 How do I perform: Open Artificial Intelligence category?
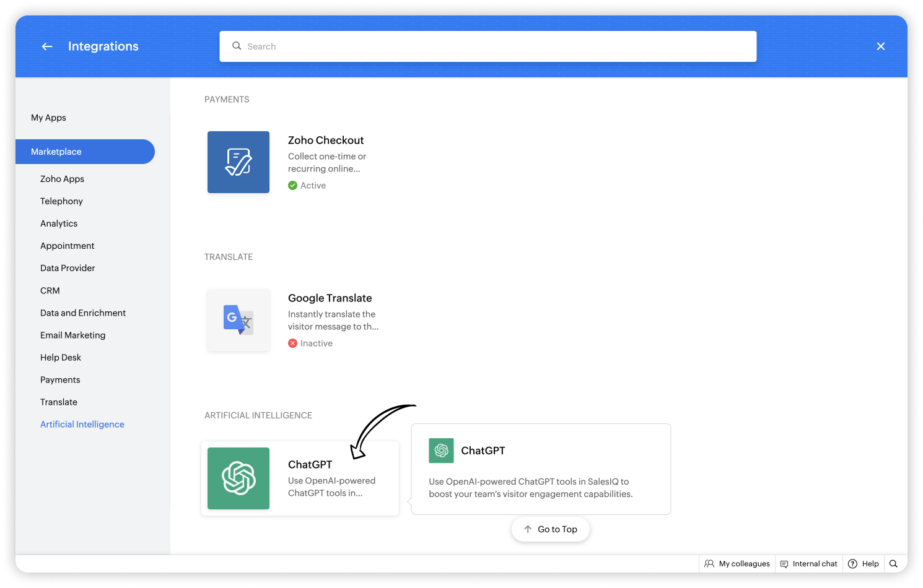tap(82, 424)
